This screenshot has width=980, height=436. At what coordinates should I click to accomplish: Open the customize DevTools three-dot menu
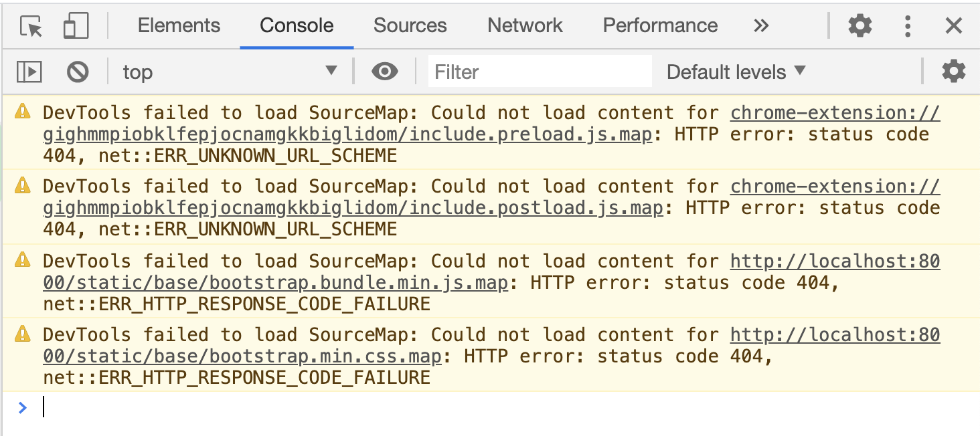pyautogui.click(x=907, y=25)
